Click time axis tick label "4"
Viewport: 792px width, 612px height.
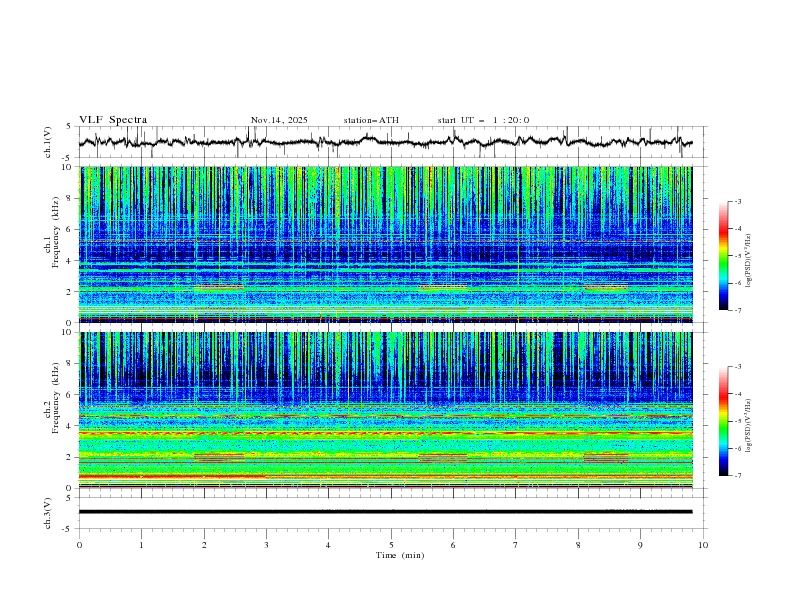coord(328,545)
